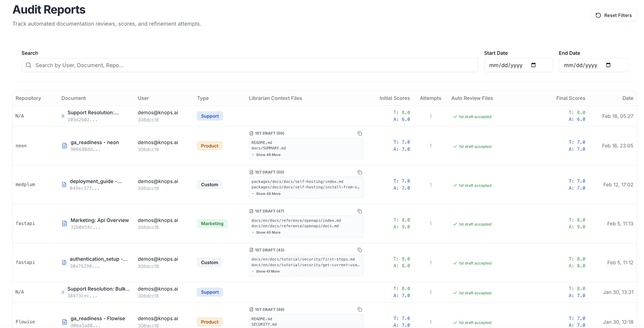Viewport: 644px width, 328px height.
Task: Click the Date column header
Action: 628,98
